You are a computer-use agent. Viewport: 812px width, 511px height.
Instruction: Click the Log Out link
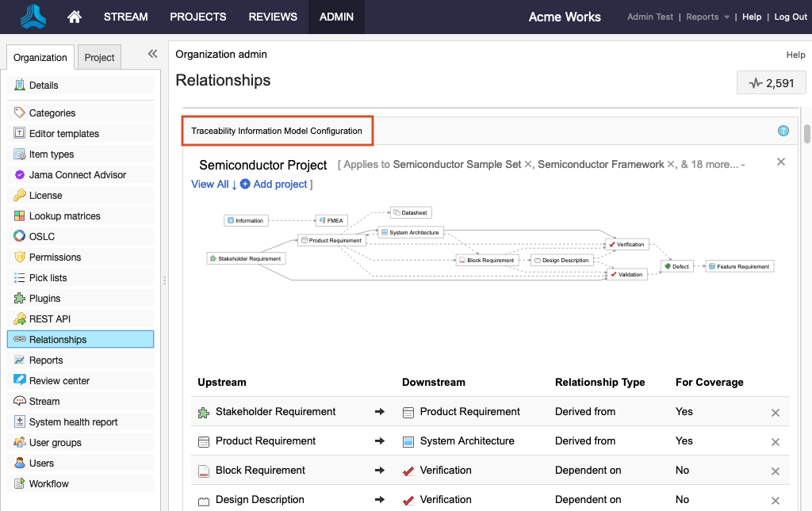(790, 17)
